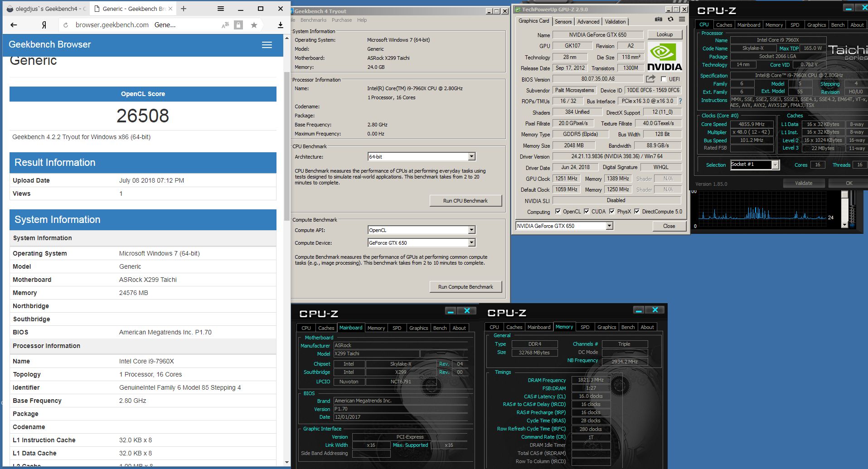868x469 pixels.
Task: Open the Compute API dropdown
Action: [471, 230]
